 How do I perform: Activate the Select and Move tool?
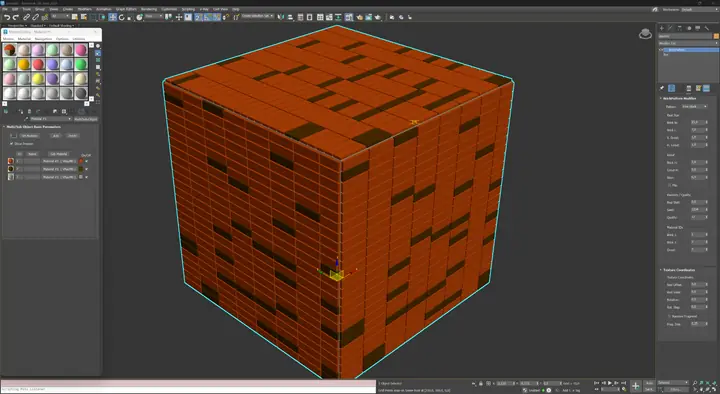point(112,17)
